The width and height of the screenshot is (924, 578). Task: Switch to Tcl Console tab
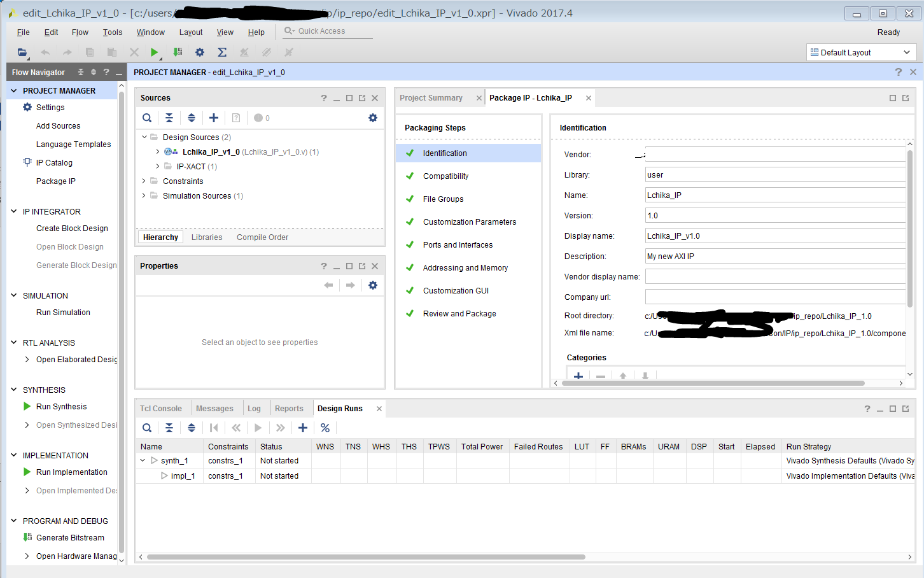(x=161, y=409)
